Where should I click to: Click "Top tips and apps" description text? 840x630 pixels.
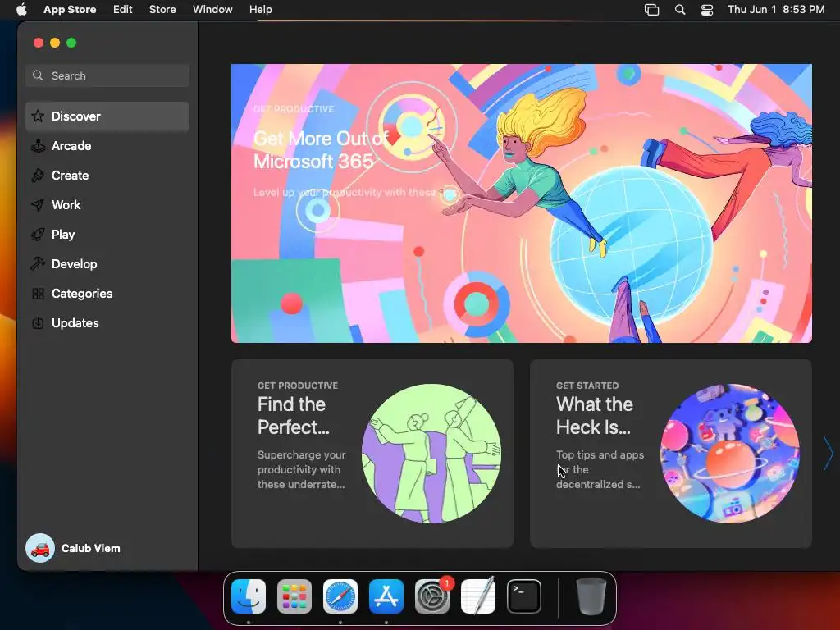click(x=600, y=469)
